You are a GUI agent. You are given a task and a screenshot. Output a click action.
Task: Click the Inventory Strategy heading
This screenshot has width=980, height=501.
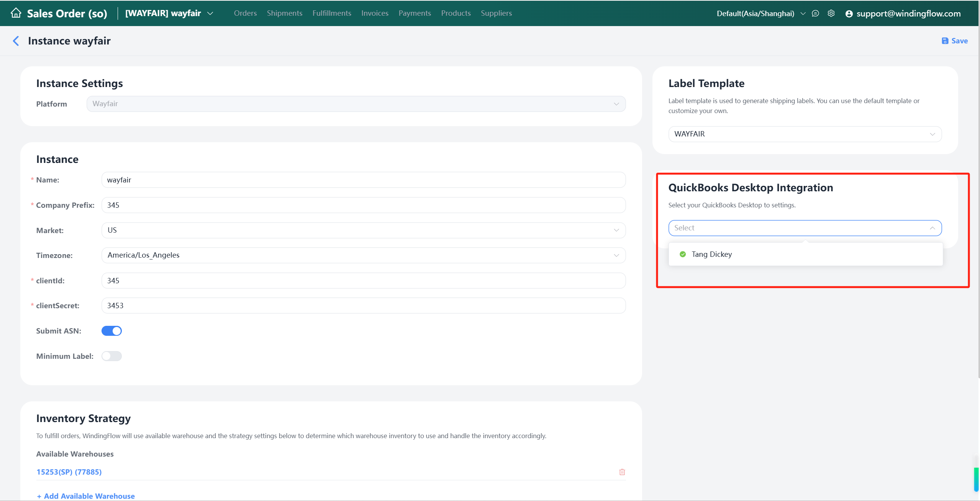(x=84, y=418)
